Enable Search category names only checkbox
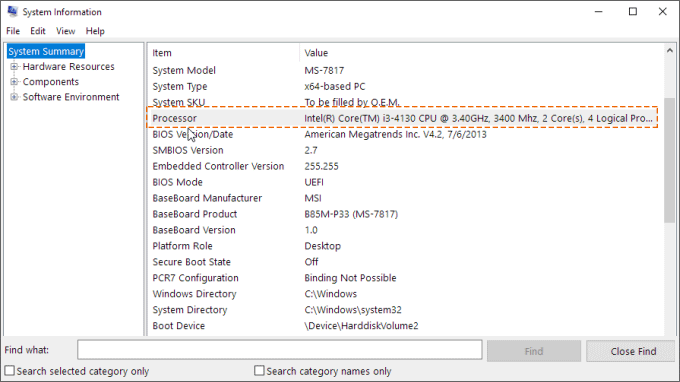680x382 pixels. [259, 371]
